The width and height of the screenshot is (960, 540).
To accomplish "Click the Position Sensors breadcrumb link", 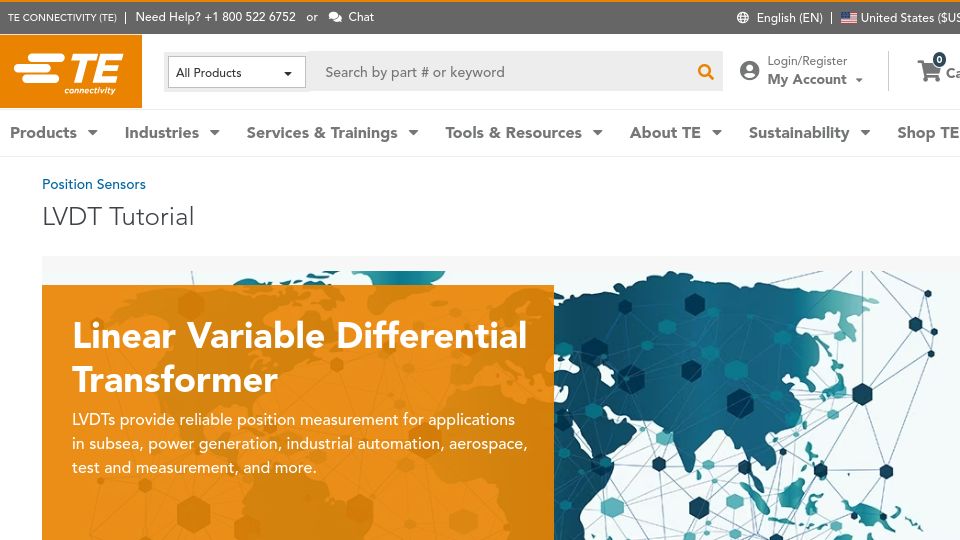I will tap(94, 184).
